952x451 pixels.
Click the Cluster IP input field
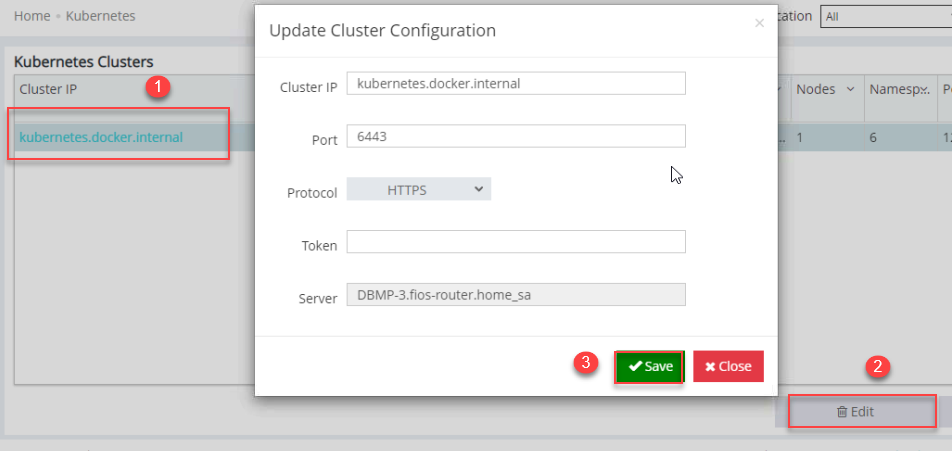pos(516,84)
